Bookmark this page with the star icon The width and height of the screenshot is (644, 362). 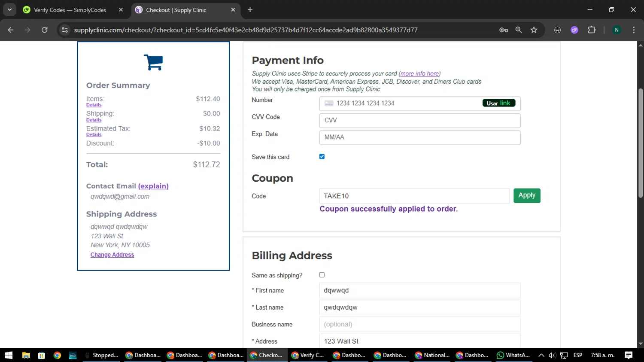pos(534,30)
